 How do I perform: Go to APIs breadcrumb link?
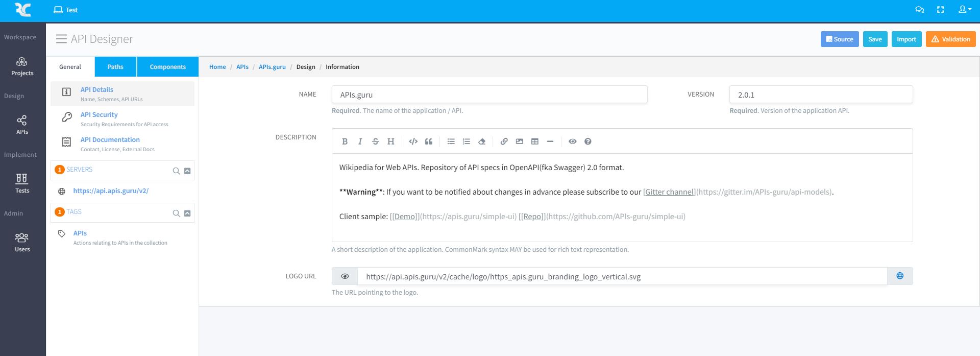[242, 67]
